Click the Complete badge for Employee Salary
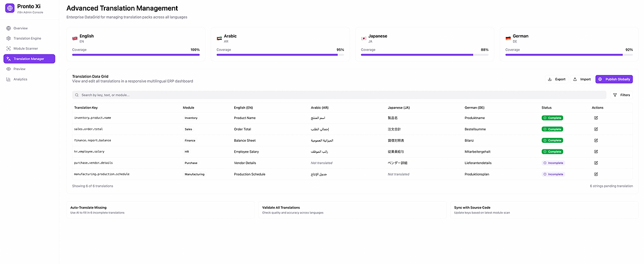The height and width of the screenshot is (264, 644). pyautogui.click(x=552, y=152)
